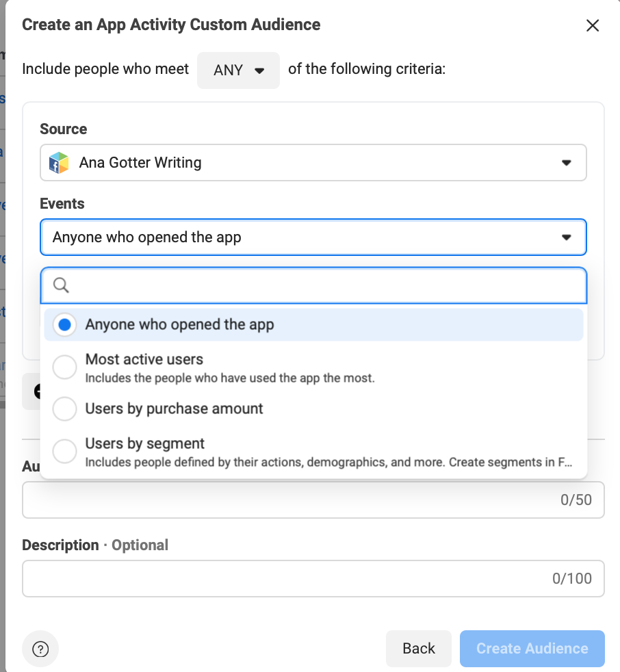Click the 'Most active users' option label

pos(144,359)
